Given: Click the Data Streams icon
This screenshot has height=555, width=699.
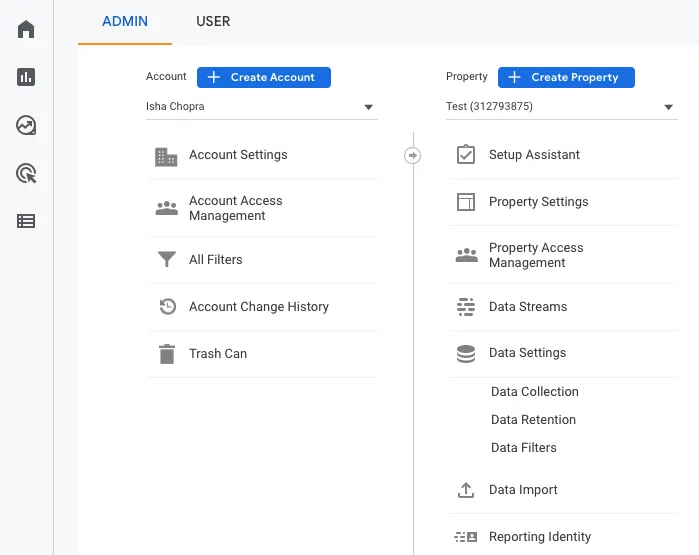Looking at the screenshot, I should (466, 307).
